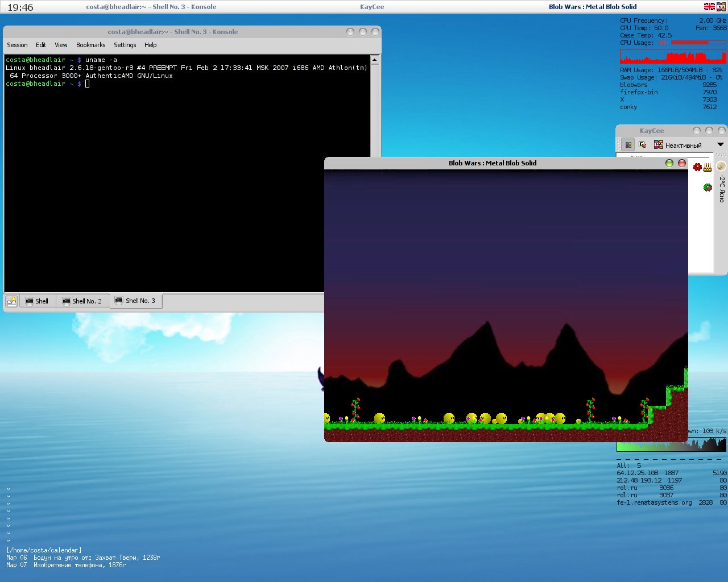The width and height of the screenshot is (728, 582).
Task: Click the KayCee window title text
Action: pos(652,131)
